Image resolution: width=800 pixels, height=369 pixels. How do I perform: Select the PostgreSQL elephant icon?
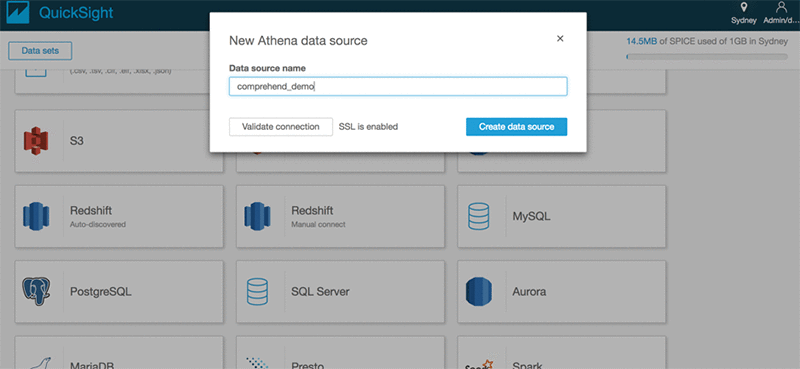(x=36, y=291)
